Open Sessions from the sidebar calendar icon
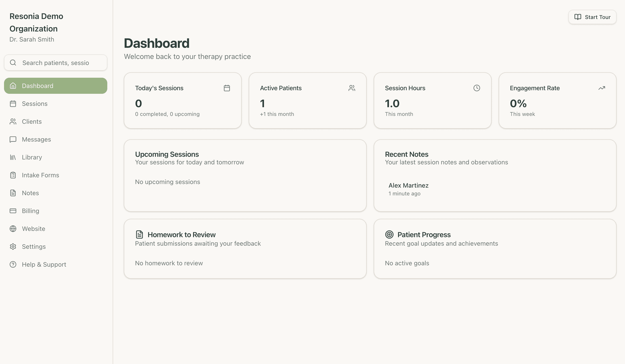 tap(13, 104)
